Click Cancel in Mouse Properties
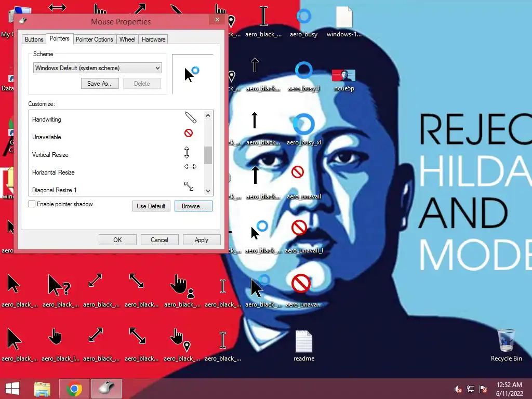The image size is (532, 399). tap(159, 240)
